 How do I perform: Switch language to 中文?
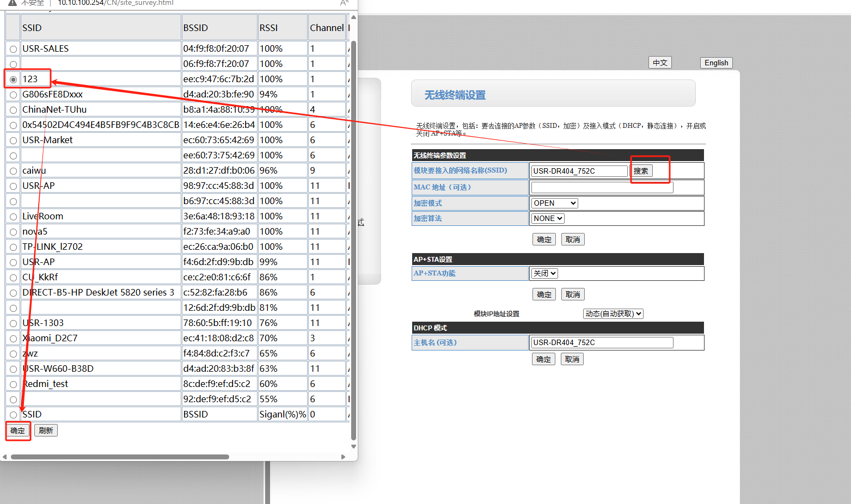pos(660,63)
